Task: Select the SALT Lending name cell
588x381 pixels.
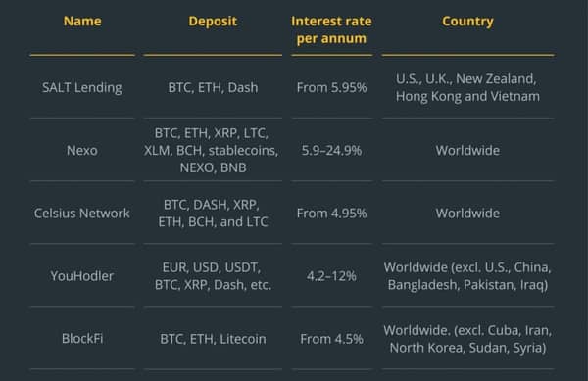Action: point(82,87)
